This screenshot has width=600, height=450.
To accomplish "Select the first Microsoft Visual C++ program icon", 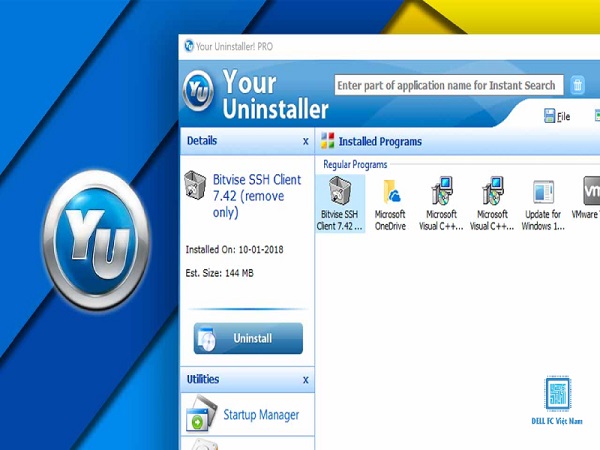I will tap(441, 204).
